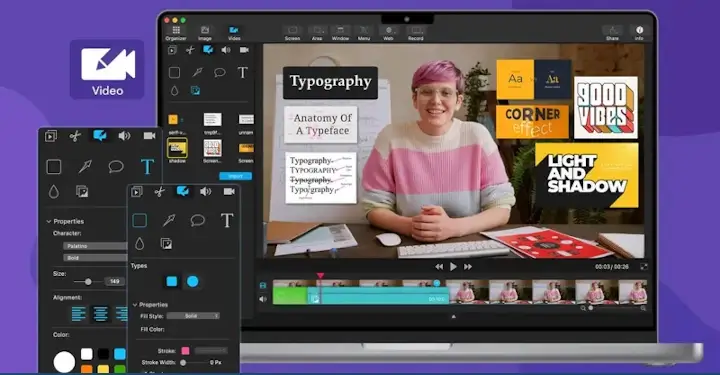Open audio speaker tab in main window sidebar

click(x=226, y=50)
